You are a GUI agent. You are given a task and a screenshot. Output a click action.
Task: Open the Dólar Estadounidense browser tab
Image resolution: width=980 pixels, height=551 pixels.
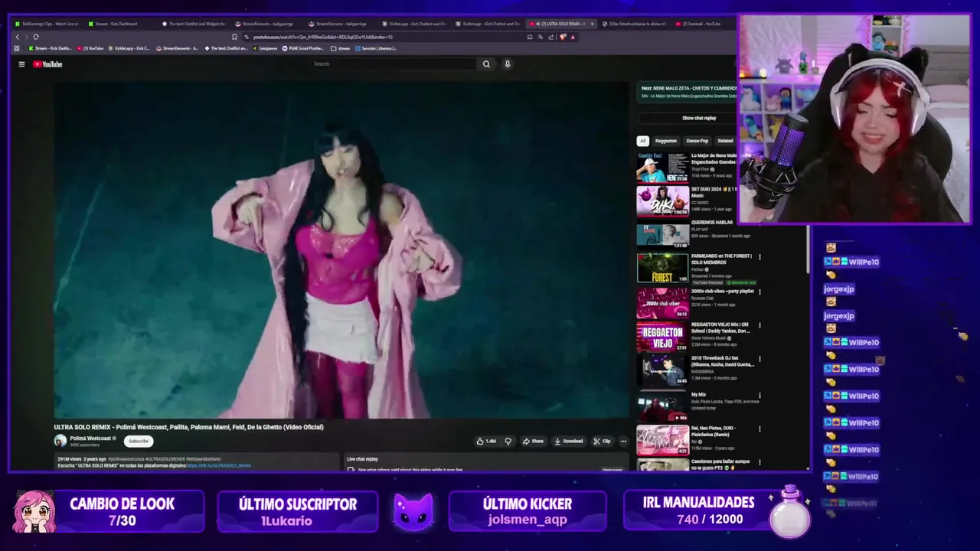point(634,24)
